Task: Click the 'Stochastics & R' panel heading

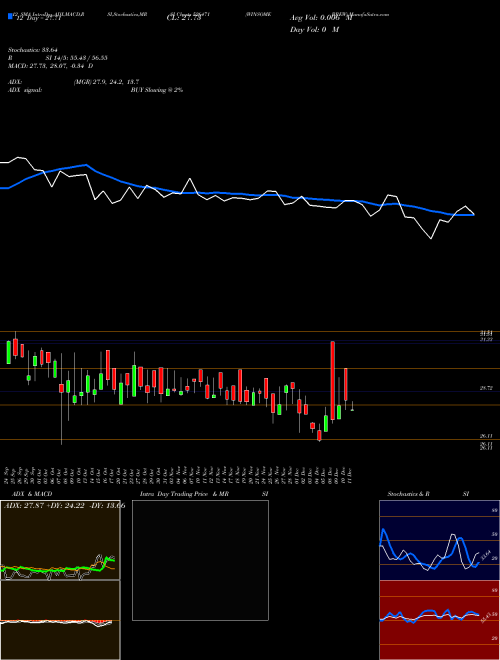Action: 409,494
